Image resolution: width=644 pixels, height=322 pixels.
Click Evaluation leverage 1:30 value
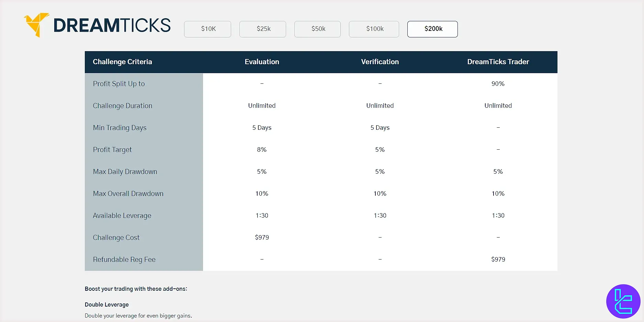click(262, 216)
